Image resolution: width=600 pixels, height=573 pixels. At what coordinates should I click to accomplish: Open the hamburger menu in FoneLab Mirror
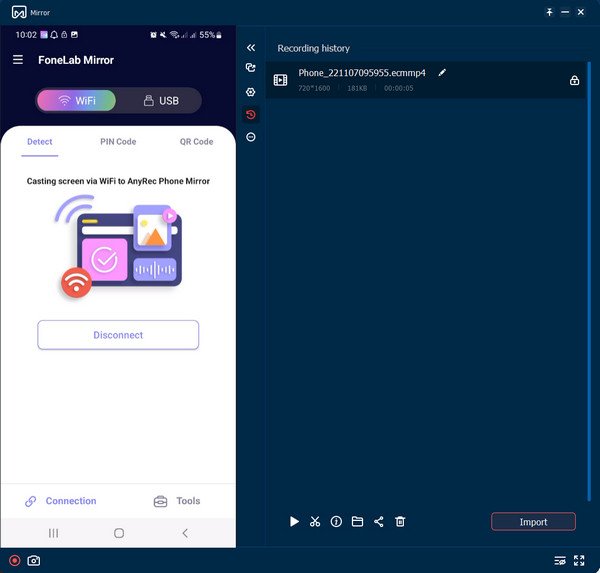tap(18, 60)
